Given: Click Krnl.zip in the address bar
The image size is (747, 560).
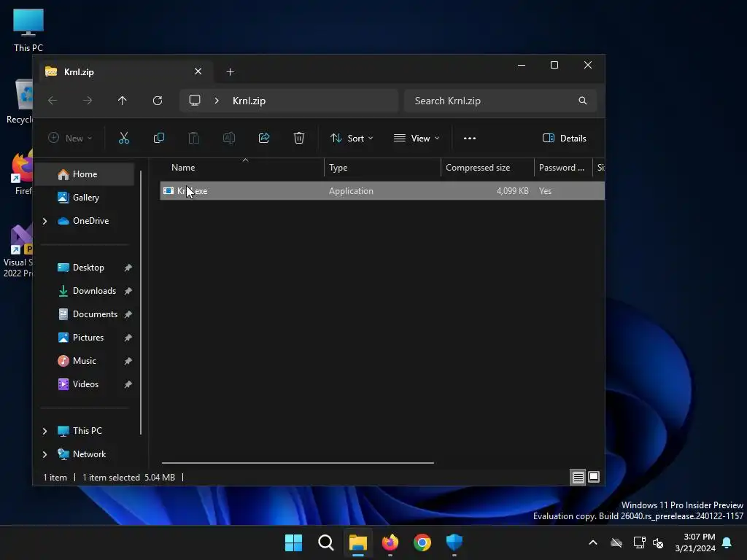Looking at the screenshot, I should coord(249,101).
